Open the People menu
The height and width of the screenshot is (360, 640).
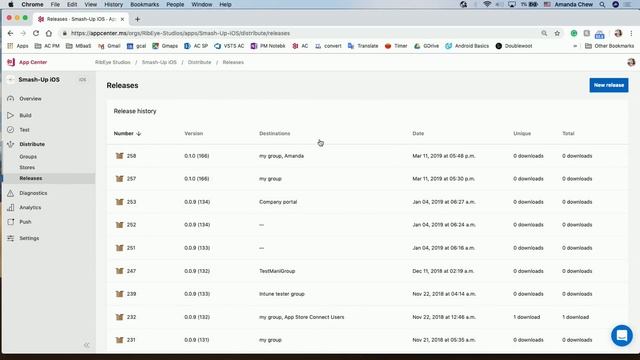175,4
